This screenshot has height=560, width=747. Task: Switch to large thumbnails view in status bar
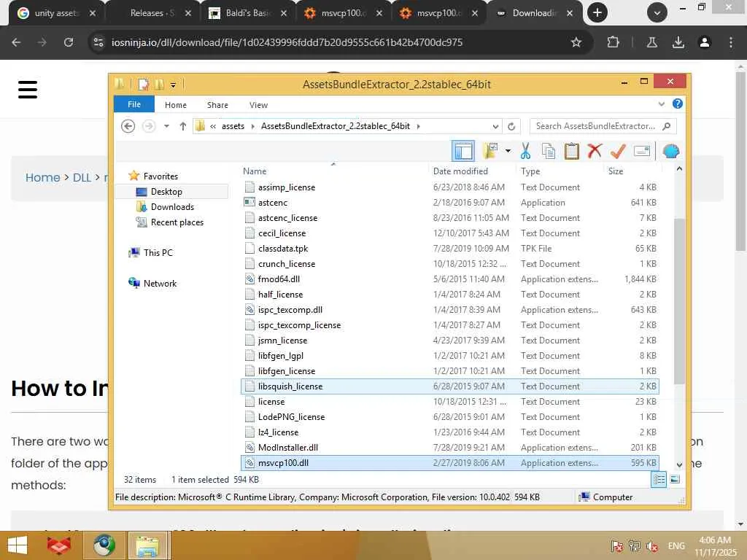(x=675, y=480)
